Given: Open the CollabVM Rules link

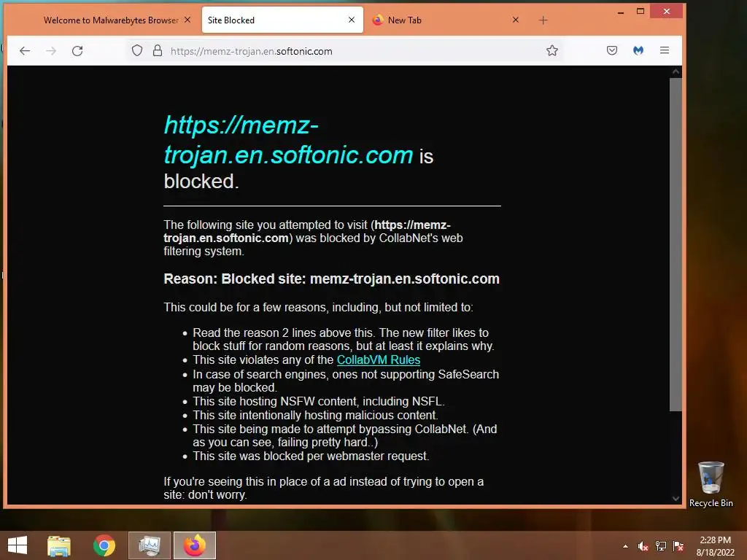Looking at the screenshot, I should pos(379,360).
